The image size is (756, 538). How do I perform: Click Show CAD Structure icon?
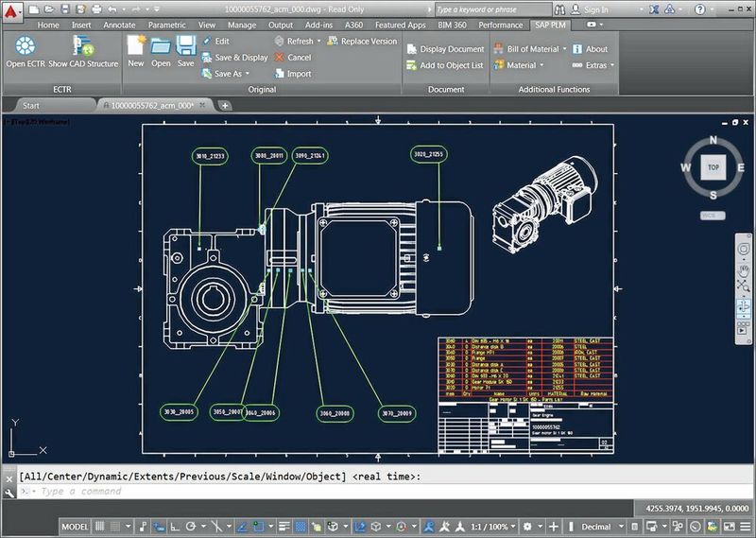(x=83, y=46)
